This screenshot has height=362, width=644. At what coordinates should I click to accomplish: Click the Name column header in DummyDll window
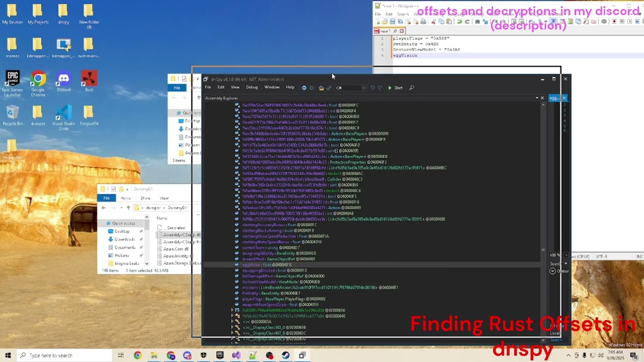tap(162, 218)
